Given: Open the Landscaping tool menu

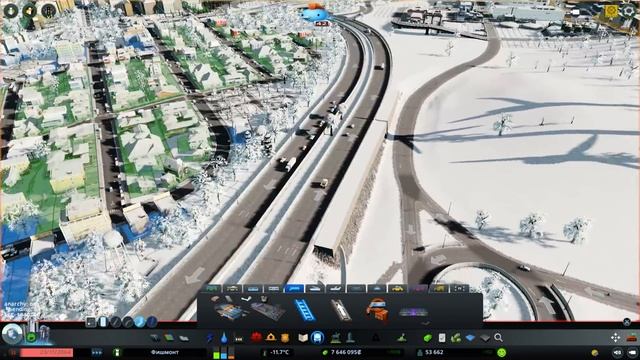Looking at the screenshot, I should tap(402, 337).
